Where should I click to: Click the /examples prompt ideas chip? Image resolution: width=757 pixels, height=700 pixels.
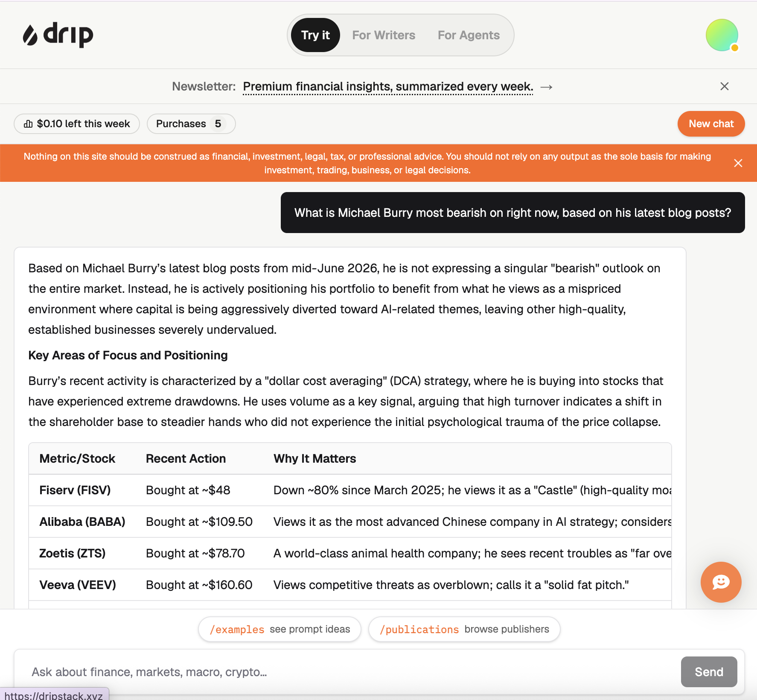280,629
